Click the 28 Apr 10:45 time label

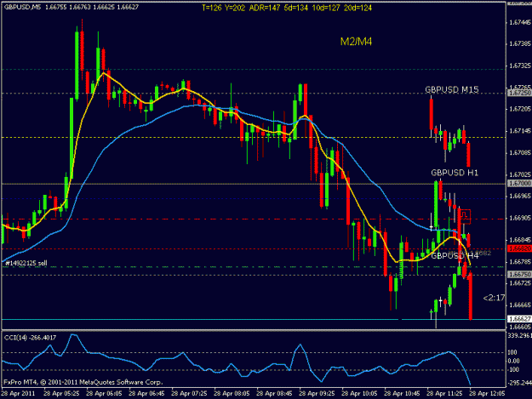[402, 393]
